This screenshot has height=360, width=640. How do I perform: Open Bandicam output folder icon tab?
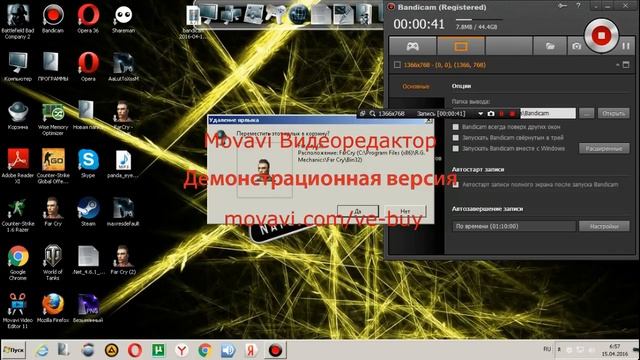click(x=549, y=46)
